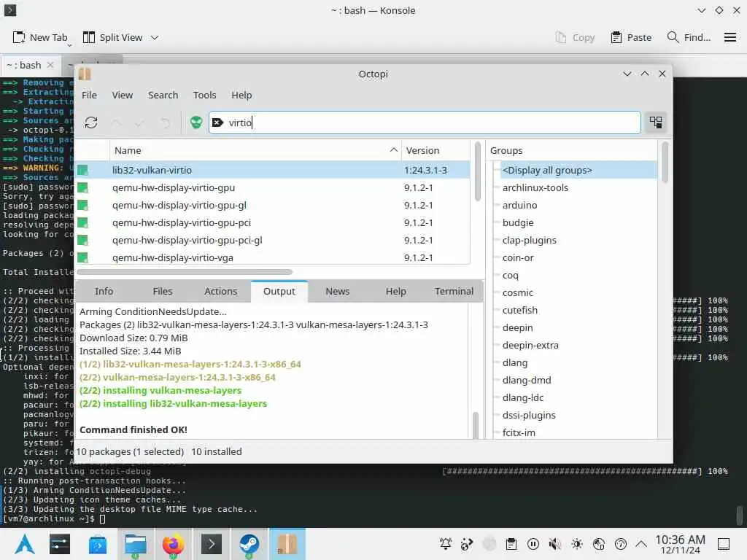Open Steam from the taskbar
The image size is (747, 560).
coord(249,544)
